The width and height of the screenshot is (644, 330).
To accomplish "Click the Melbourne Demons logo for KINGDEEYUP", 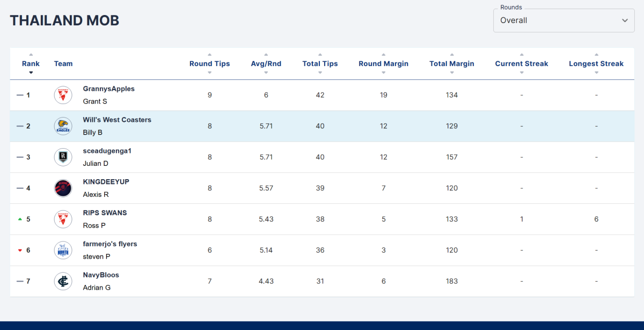I will tap(63, 188).
